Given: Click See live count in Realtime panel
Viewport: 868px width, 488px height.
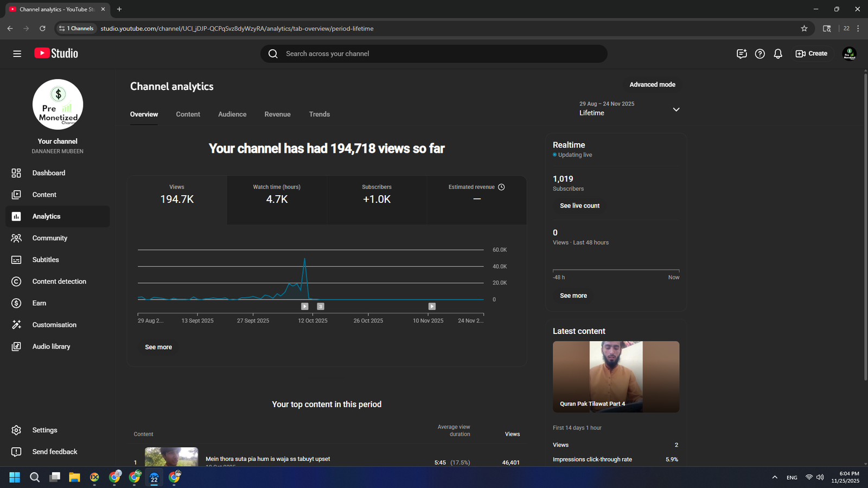Looking at the screenshot, I should 579,206.
